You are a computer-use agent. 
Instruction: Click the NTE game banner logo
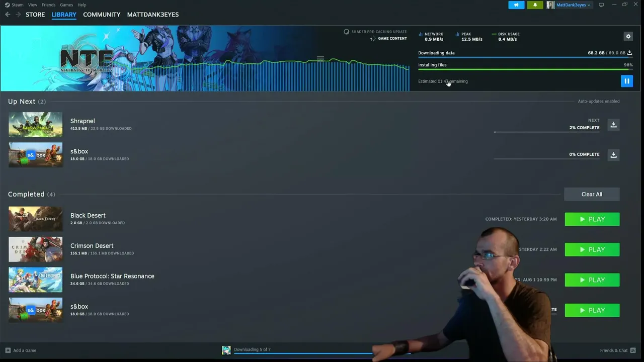[x=87, y=61]
